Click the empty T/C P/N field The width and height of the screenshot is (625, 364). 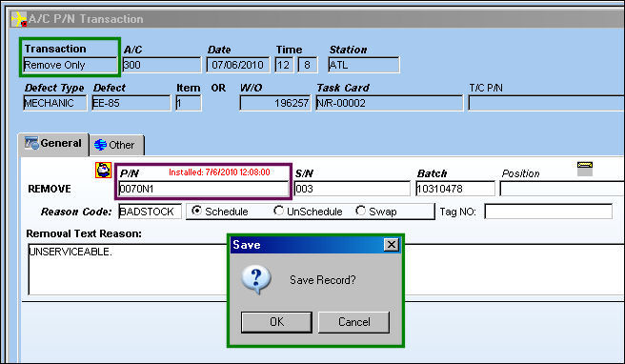[x=547, y=103]
